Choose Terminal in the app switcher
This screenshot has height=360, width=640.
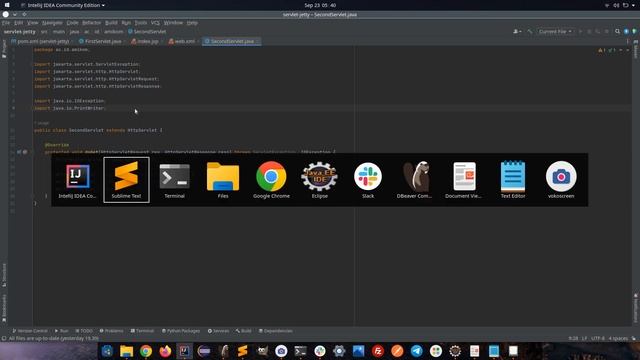pyautogui.click(x=174, y=180)
